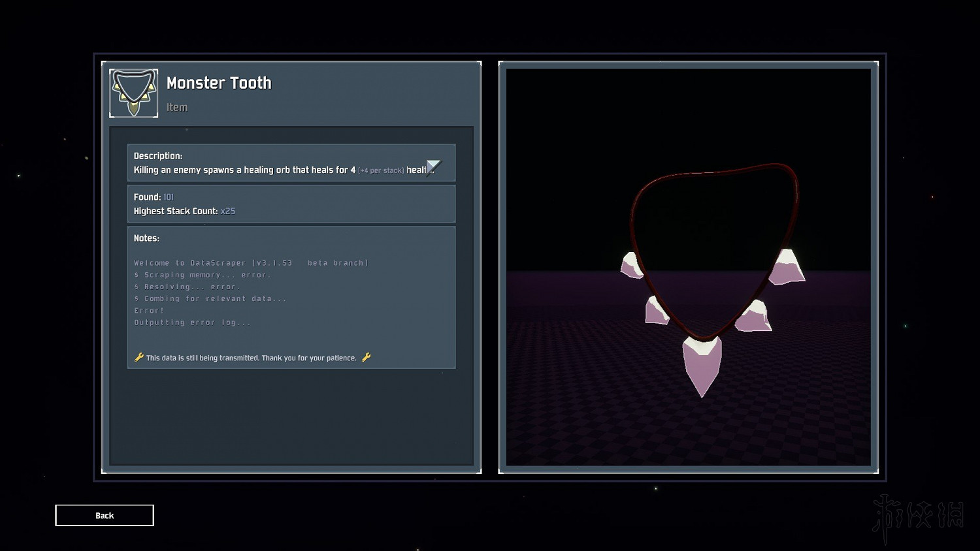Click the Welcome to DataScraper log line
This screenshot has height=551, width=980.
251,263
